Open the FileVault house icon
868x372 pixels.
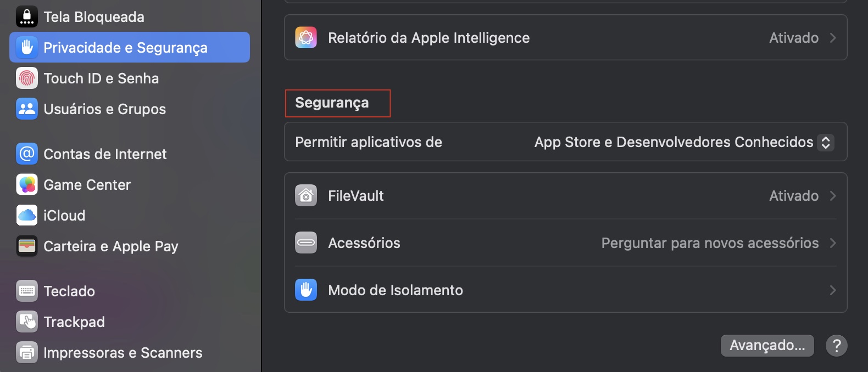[x=306, y=195]
